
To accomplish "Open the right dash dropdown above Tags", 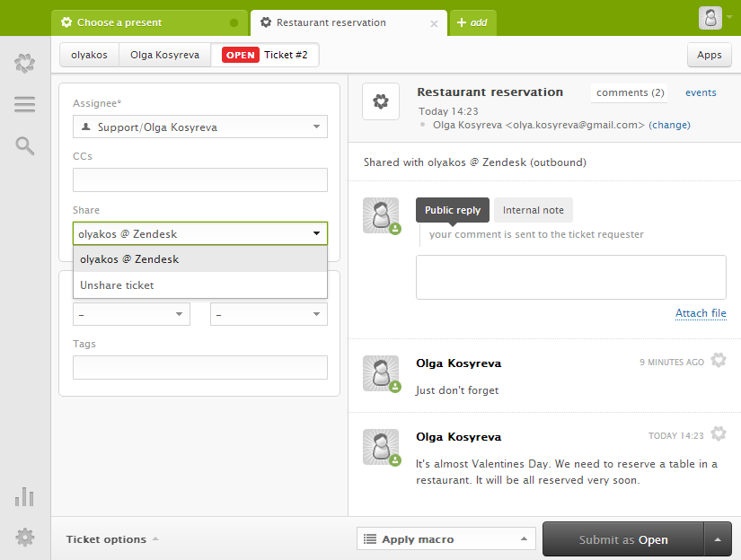I will 269,314.
